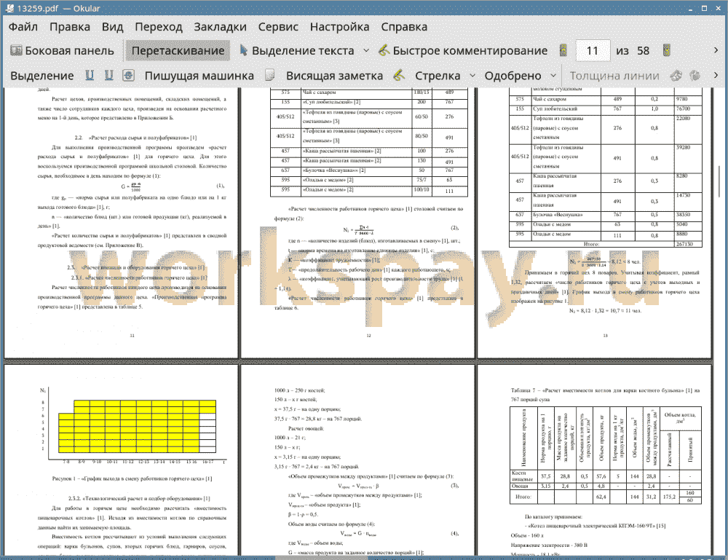Open the Одобрено stamp dropdown arrow

pyautogui.click(x=553, y=75)
